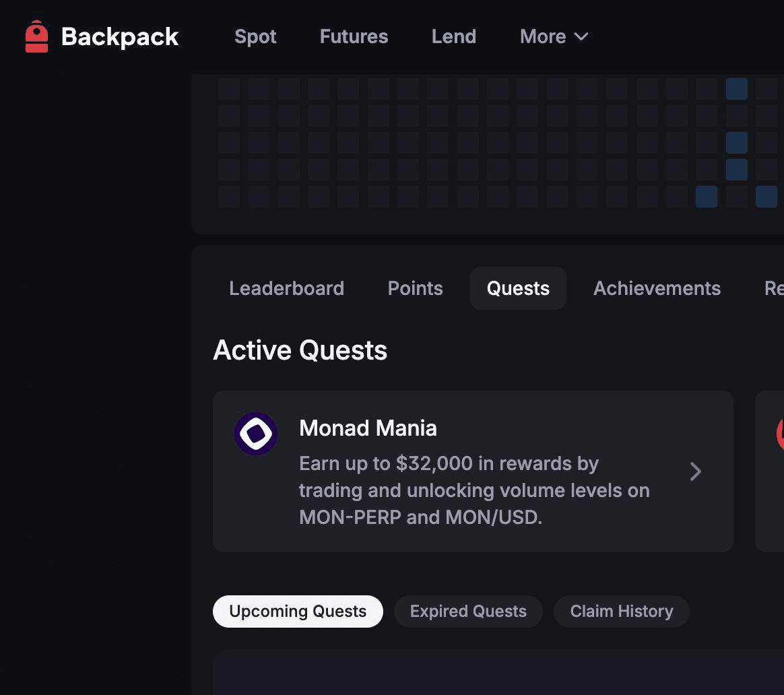784x695 pixels.
Task: Switch to the Leaderboard tab
Action: [x=286, y=288]
